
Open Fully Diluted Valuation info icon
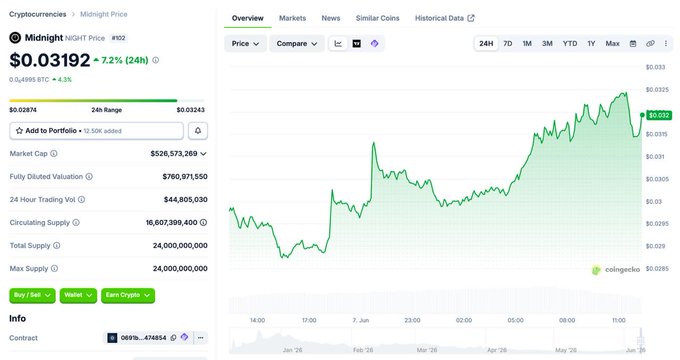(89, 177)
